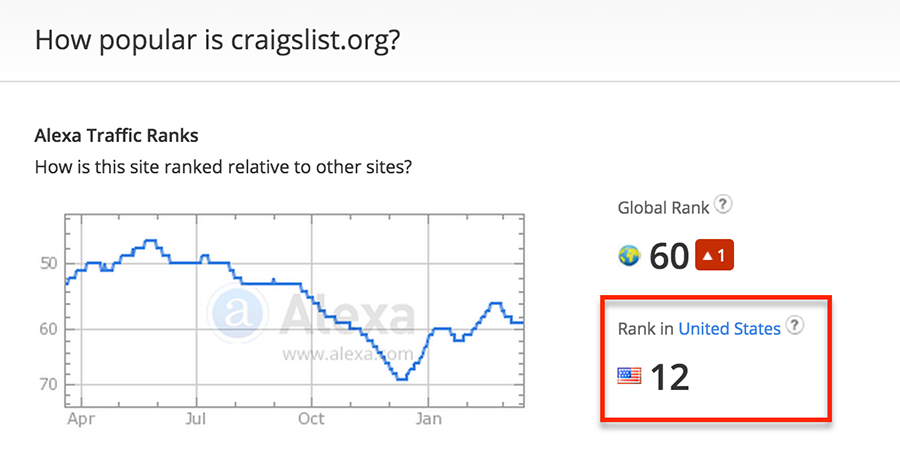The image size is (900, 469).
Task: Click the www.alexa.com watermark text
Action: 347,354
